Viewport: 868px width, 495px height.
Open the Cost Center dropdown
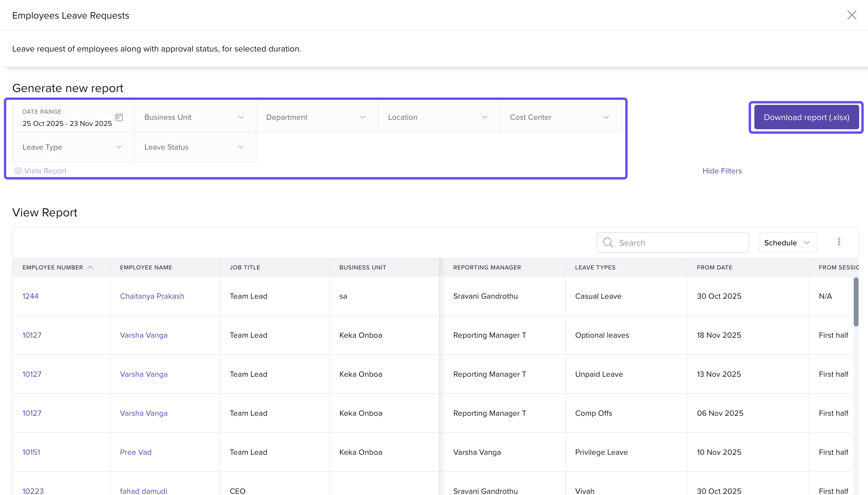click(x=561, y=117)
